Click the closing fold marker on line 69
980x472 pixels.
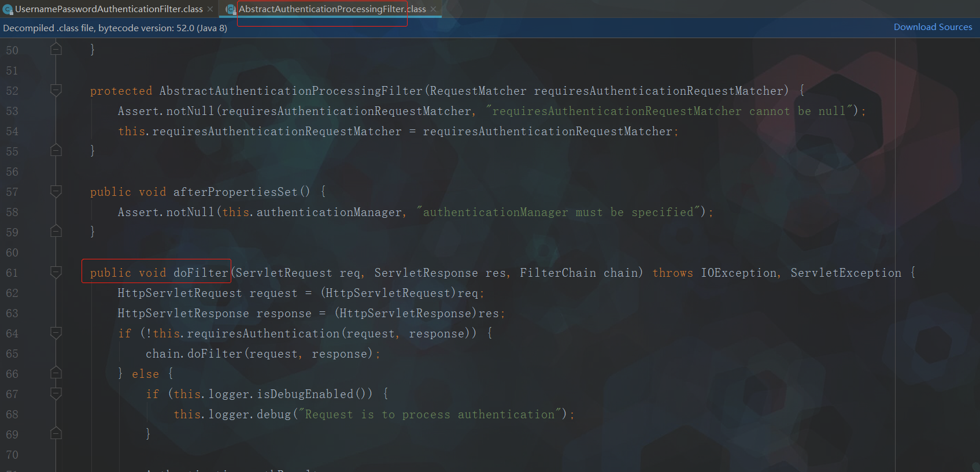pyautogui.click(x=56, y=433)
